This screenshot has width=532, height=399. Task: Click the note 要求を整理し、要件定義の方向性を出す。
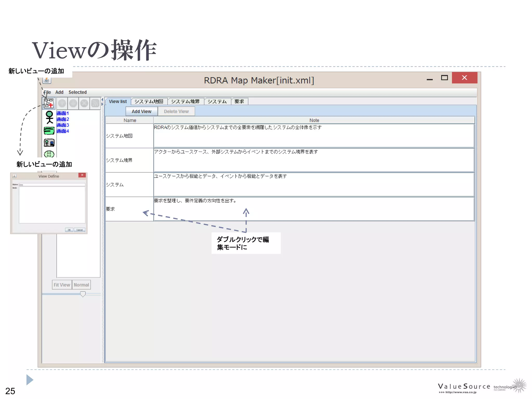[314, 209]
